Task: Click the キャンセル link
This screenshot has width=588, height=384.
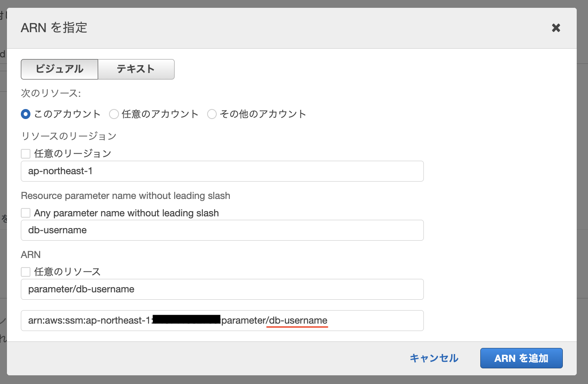Action: pyautogui.click(x=433, y=358)
